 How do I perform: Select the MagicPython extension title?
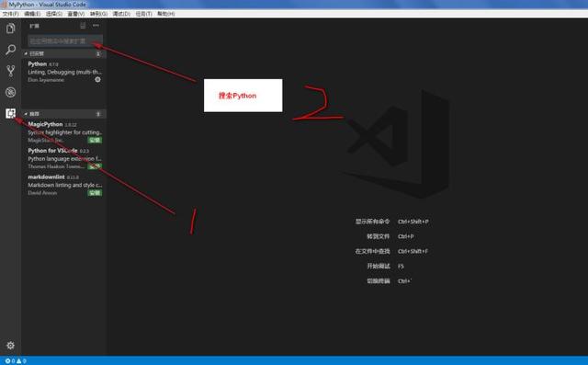click(x=45, y=124)
